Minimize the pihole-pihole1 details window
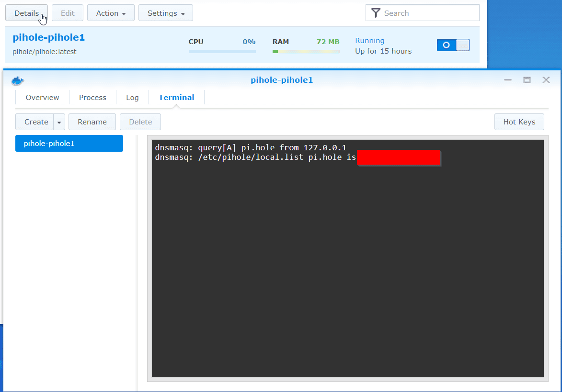 tap(507, 80)
